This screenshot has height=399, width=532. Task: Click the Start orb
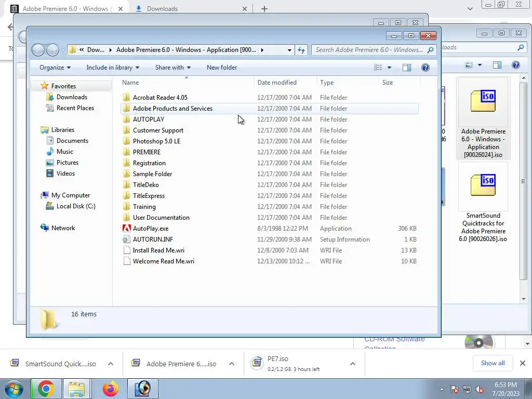point(14,389)
